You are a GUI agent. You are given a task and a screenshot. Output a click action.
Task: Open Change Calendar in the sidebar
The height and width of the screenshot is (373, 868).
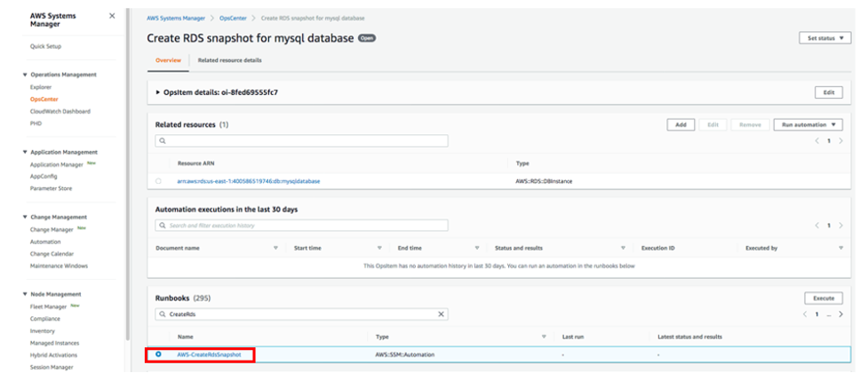(x=52, y=254)
